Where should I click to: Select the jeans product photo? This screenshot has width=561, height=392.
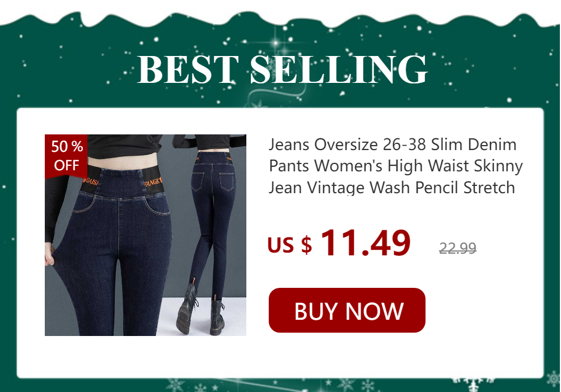[145, 235]
